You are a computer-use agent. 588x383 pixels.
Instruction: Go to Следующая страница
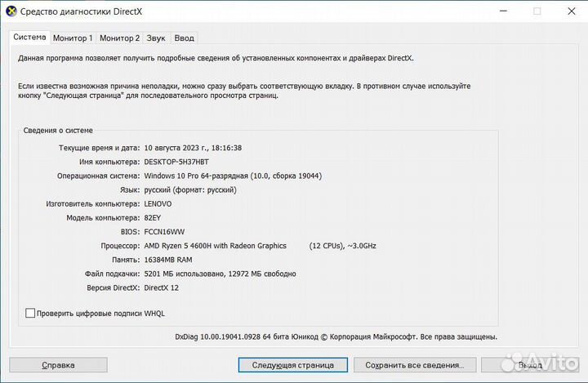(x=293, y=365)
